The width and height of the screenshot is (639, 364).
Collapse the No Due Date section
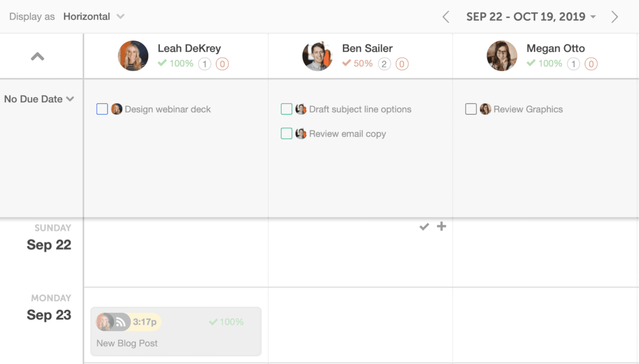pyautogui.click(x=39, y=99)
